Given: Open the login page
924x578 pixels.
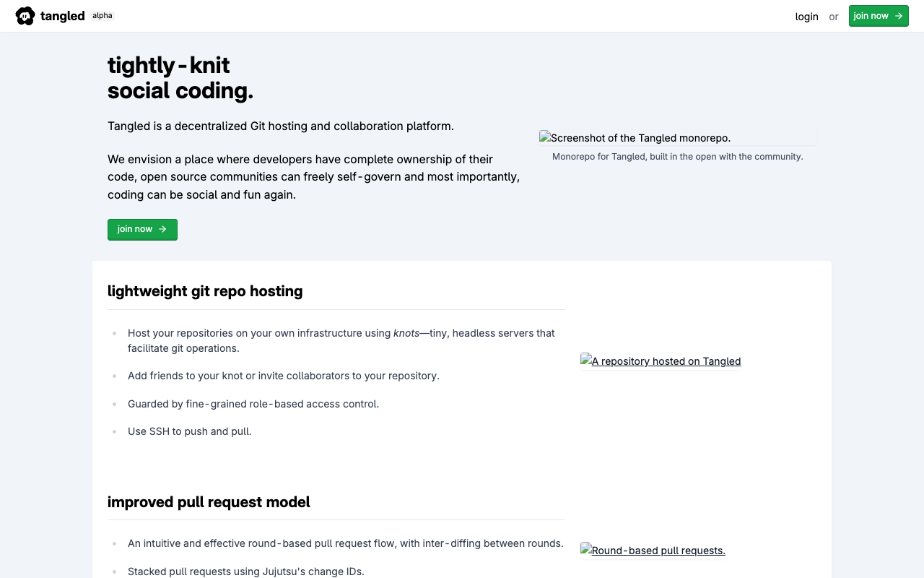Looking at the screenshot, I should [x=806, y=16].
